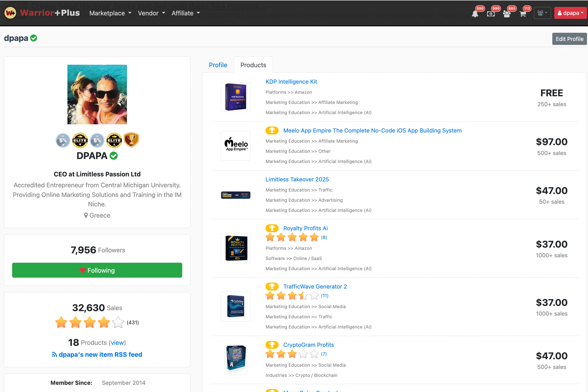Click the Royalty Profits Ai star rating
This screenshot has width=588, height=392.
click(x=292, y=237)
